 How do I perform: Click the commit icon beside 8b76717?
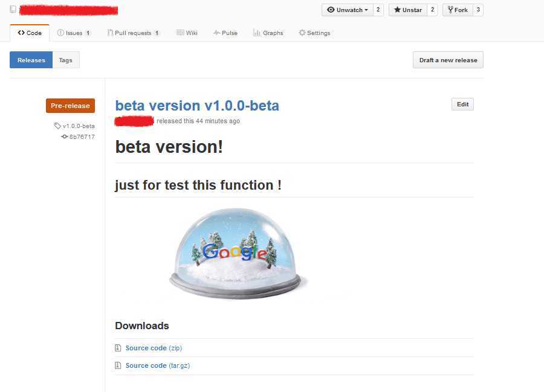[65, 137]
